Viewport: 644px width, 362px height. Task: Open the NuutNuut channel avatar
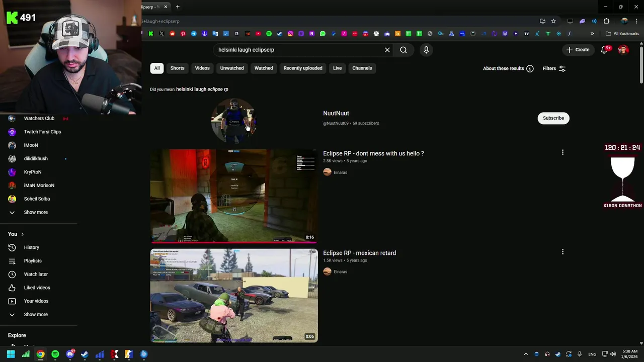[234, 121]
